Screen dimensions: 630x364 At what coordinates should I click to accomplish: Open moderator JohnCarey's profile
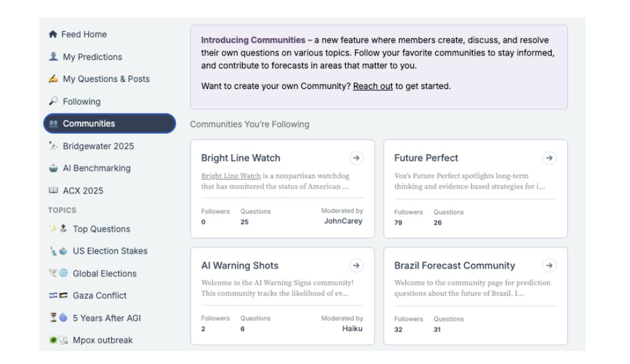coord(343,221)
